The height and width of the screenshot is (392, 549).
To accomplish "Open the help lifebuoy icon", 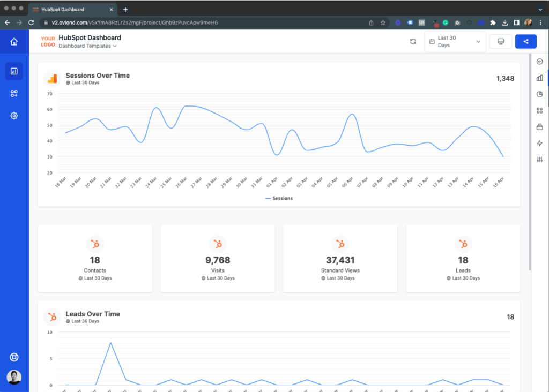I will pos(14,357).
